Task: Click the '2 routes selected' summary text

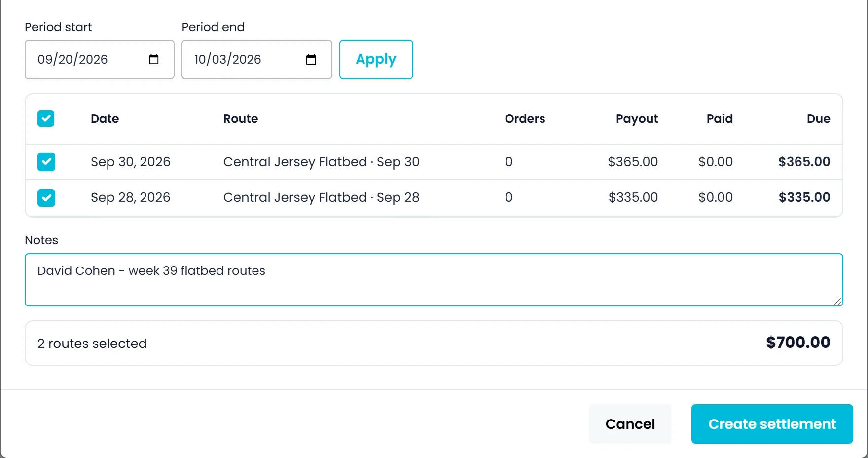Action: point(92,343)
